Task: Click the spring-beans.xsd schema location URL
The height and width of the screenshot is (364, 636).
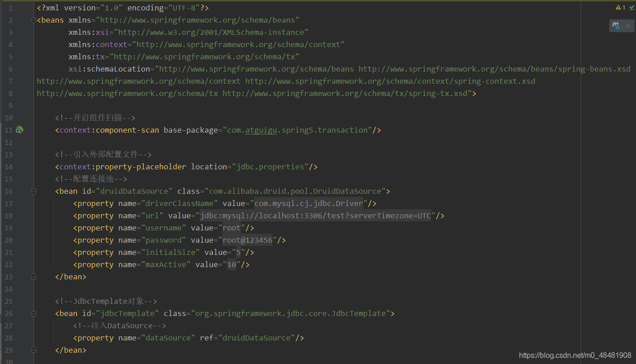Action: (x=495, y=69)
